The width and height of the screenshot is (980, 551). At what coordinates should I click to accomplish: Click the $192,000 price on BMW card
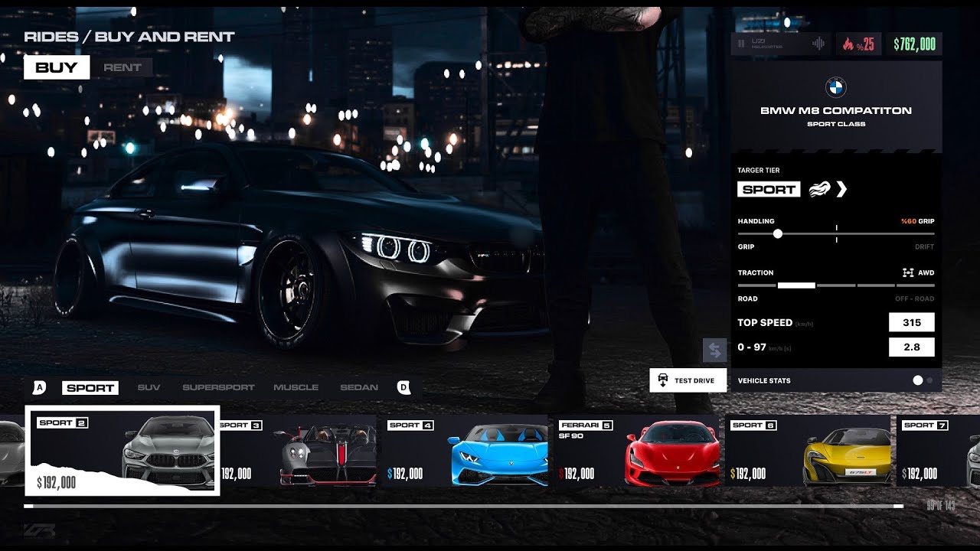pos(57,482)
